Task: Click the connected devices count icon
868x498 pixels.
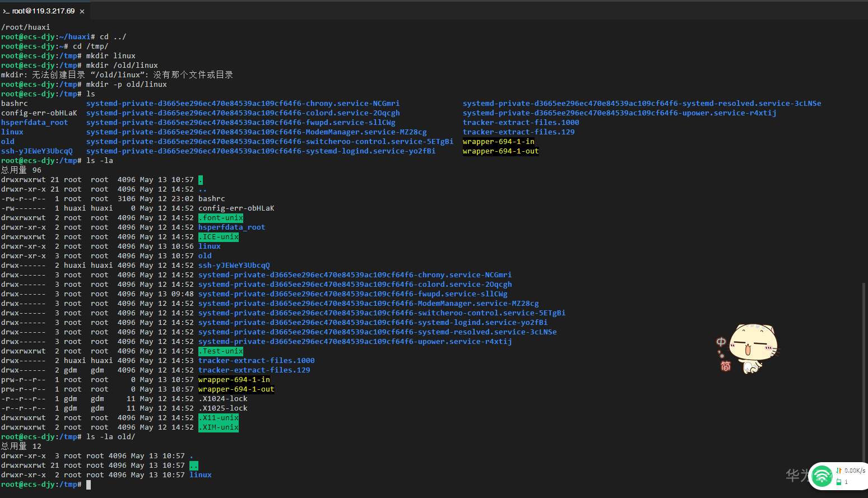Action: 839,482
